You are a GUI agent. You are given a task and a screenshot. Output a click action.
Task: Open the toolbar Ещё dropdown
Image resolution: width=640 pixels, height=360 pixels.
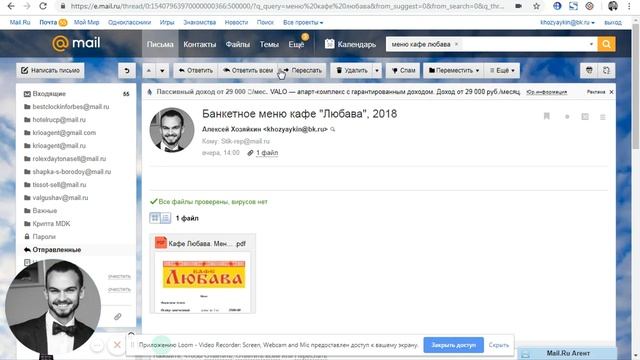coord(502,71)
